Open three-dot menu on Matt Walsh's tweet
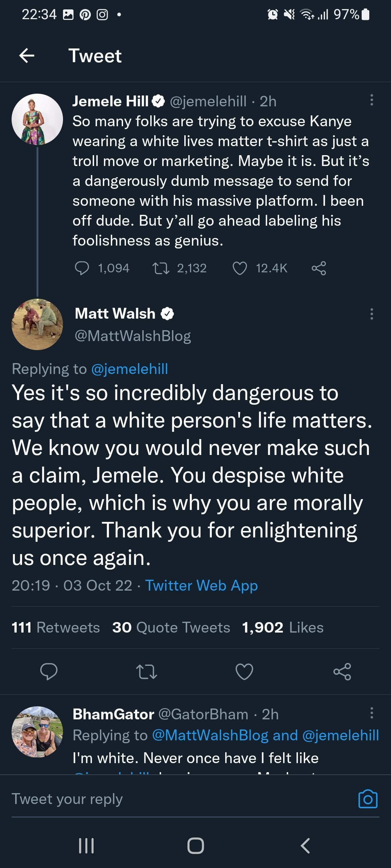This screenshot has width=391, height=868. point(371,314)
